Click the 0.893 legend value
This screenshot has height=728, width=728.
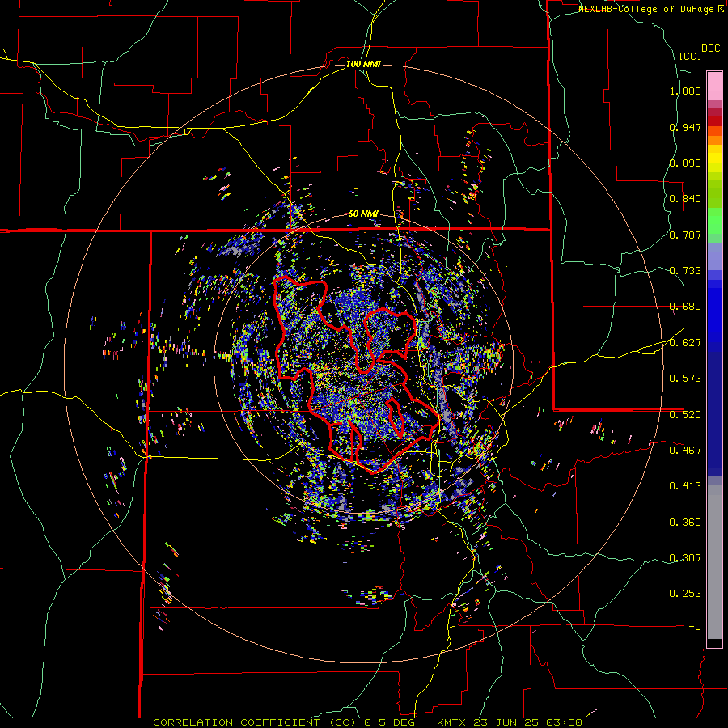click(685, 163)
